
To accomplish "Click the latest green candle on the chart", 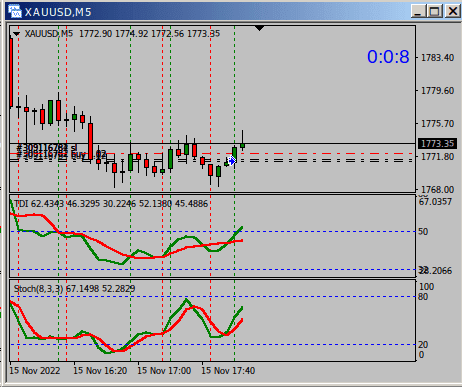I will click(x=242, y=145).
